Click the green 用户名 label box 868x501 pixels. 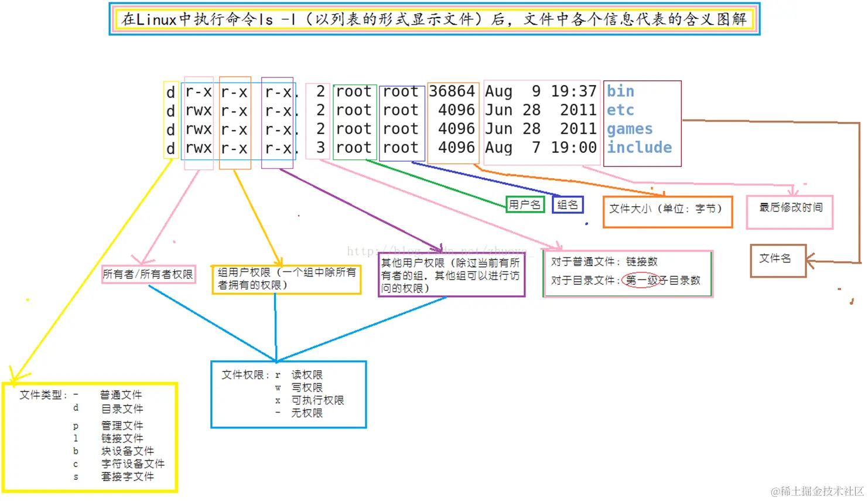524,205
